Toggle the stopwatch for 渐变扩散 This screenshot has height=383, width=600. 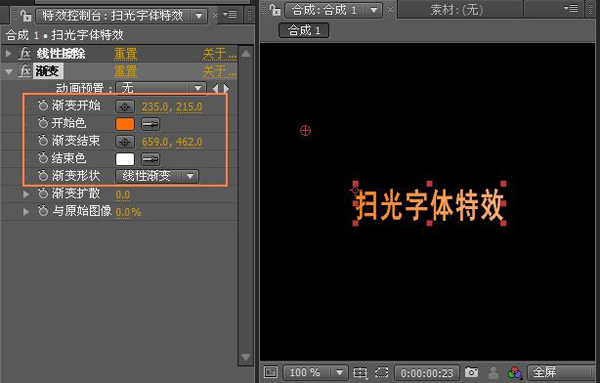click(43, 193)
